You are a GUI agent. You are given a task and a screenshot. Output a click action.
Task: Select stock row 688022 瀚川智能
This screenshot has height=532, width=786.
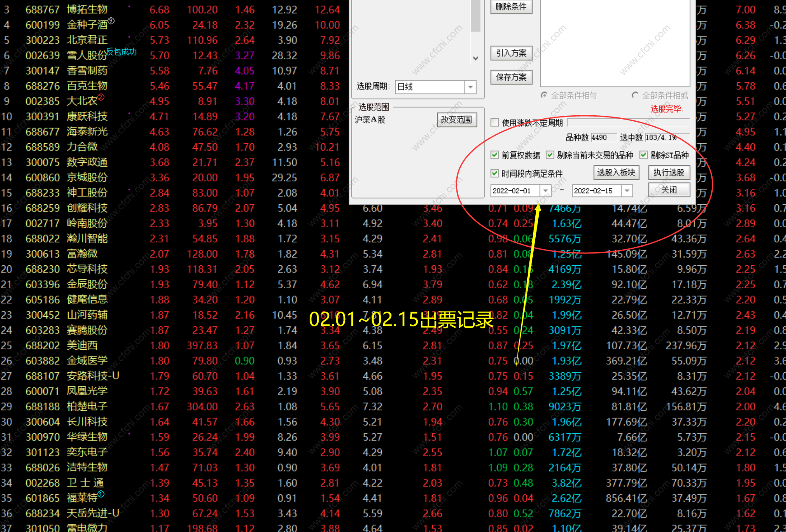(x=66, y=238)
